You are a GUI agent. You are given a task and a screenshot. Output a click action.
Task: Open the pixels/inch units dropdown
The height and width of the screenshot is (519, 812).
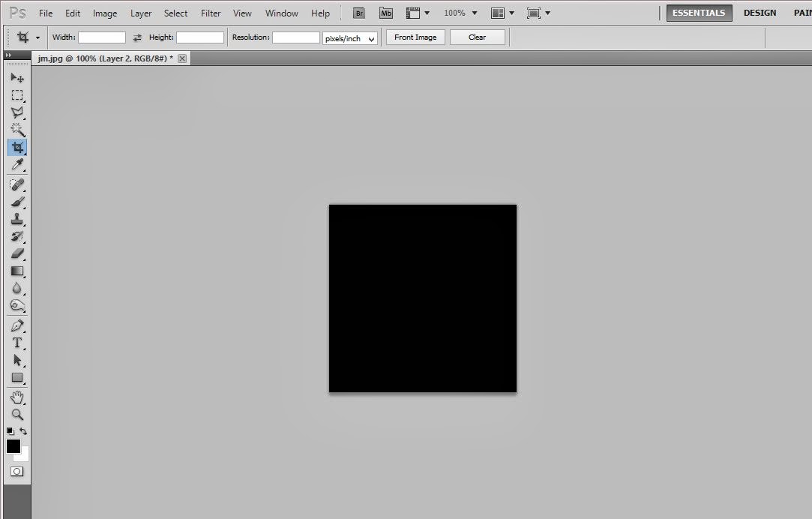(x=349, y=38)
